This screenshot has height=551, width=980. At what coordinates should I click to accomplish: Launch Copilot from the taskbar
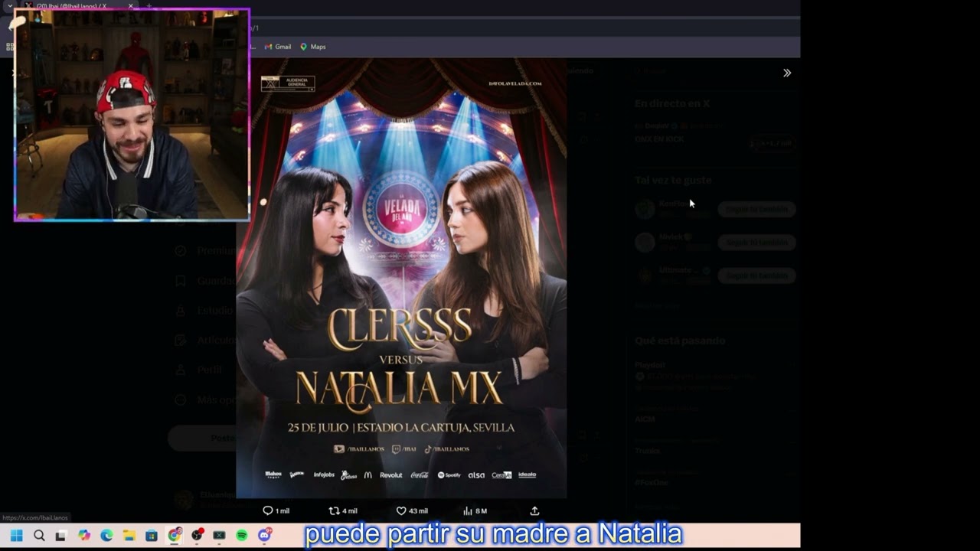(83, 536)
